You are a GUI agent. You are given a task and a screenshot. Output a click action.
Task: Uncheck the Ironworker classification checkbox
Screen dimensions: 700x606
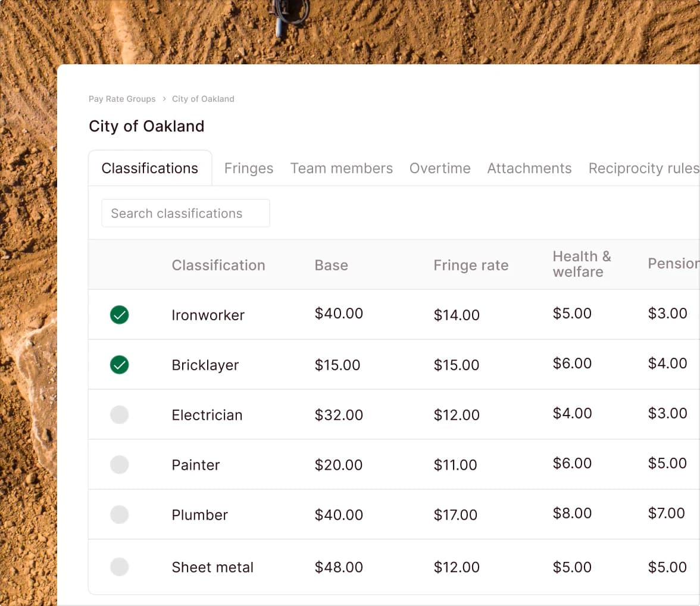point(119,315)
